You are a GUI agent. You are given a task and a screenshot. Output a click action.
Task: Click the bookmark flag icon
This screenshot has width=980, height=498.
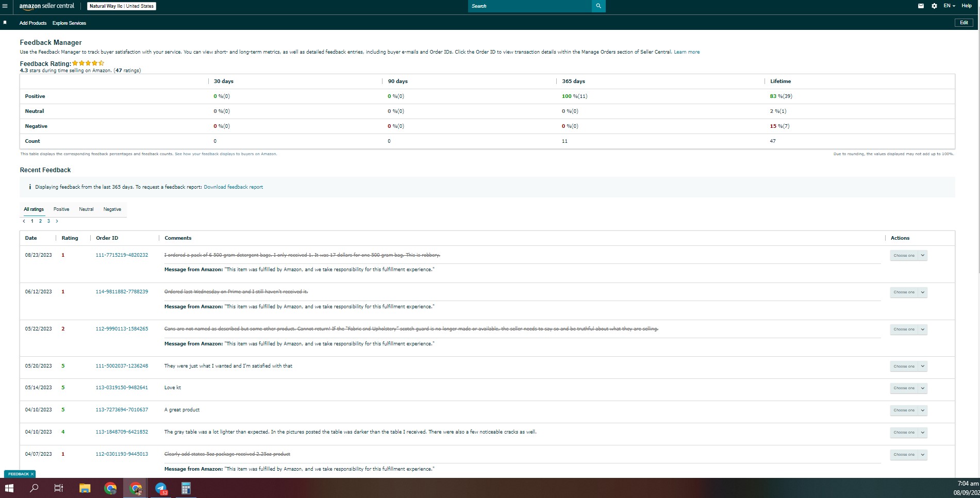[5, 23]
